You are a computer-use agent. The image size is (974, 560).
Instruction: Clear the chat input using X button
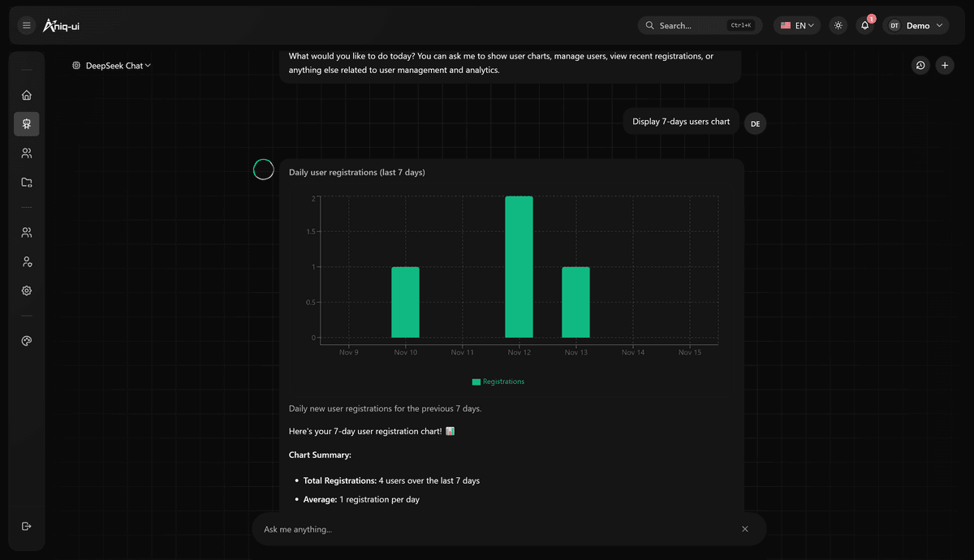point(745,529)
